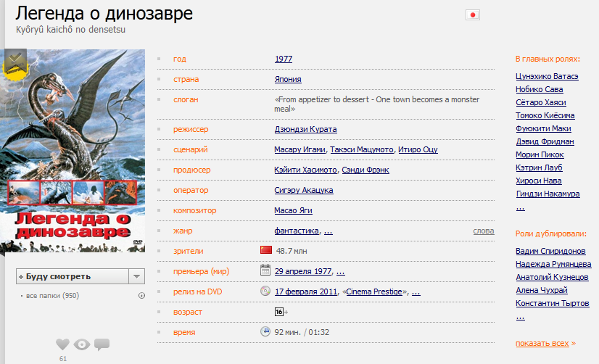Click the 'слова' keywords link
599x364 pixels.
(x=484, y=231)
